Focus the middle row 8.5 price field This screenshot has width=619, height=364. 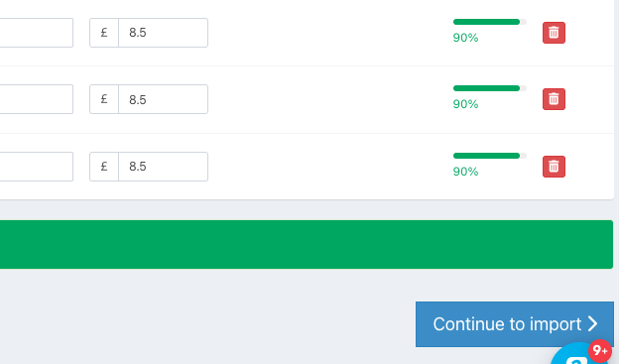click(163, 99)
